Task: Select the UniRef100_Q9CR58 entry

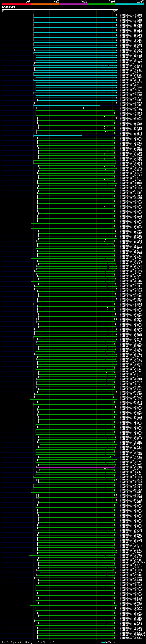Action: click(x=131, y=256)
